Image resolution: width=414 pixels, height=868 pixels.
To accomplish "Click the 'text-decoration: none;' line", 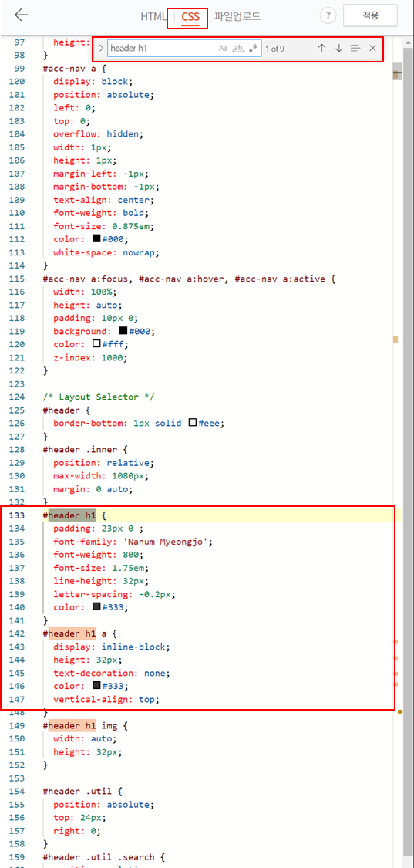I will click(x=112, y=673).
